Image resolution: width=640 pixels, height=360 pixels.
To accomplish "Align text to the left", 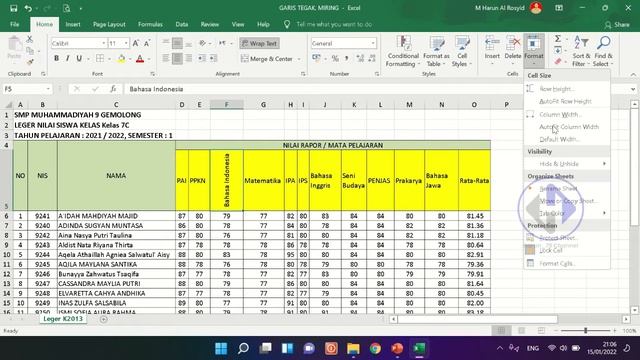I will point(166,59).
